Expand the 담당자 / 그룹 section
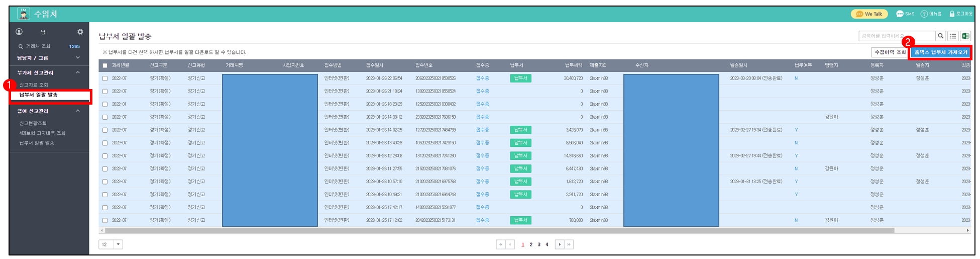 [78, 58]
